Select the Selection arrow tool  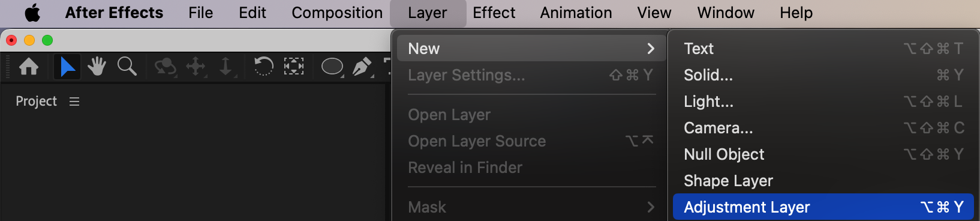tap(67, 66)
